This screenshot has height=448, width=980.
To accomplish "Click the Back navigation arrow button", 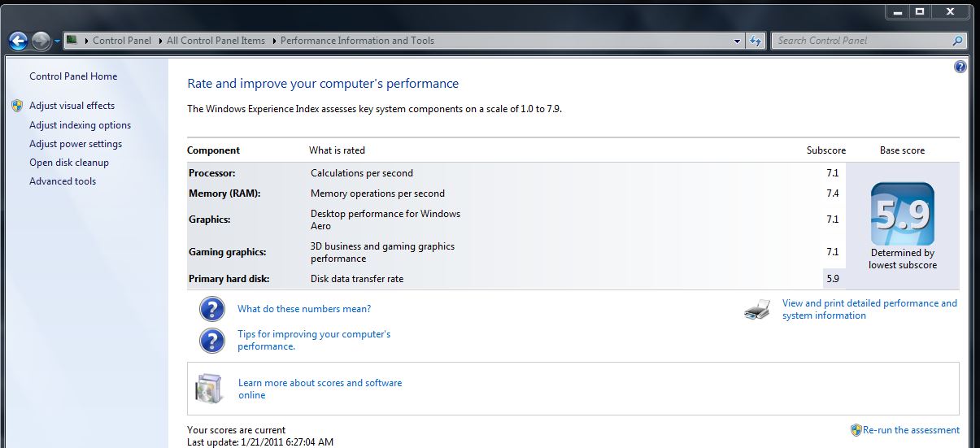I will (x=19, y=41).
